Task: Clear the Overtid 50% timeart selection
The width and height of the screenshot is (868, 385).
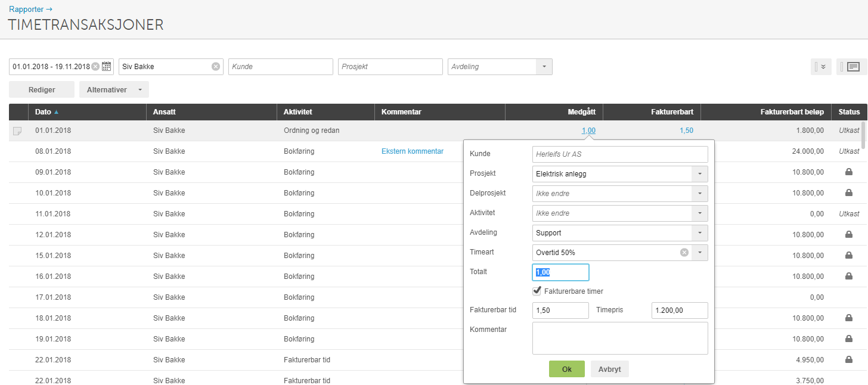Action: tap(684, 253)
